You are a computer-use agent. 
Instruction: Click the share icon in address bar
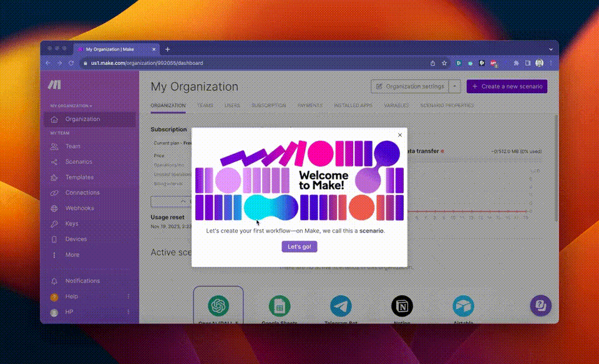(432, 64)
